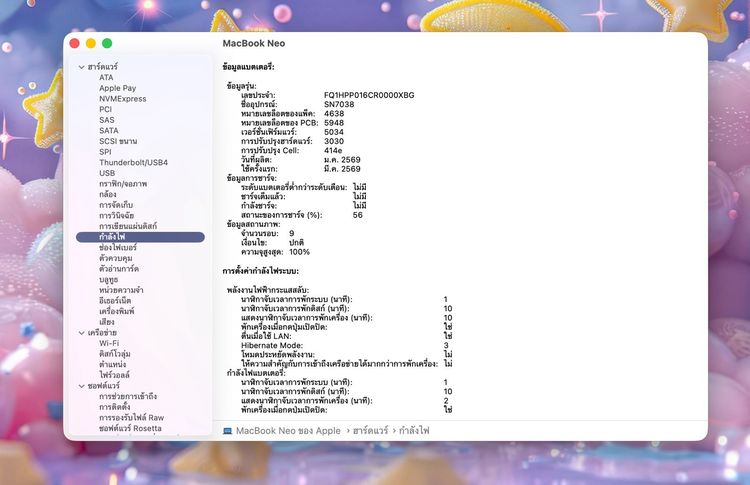Click the พลังงานไฟฟ้ากระแสสลับ label

[x=268, y=290]
